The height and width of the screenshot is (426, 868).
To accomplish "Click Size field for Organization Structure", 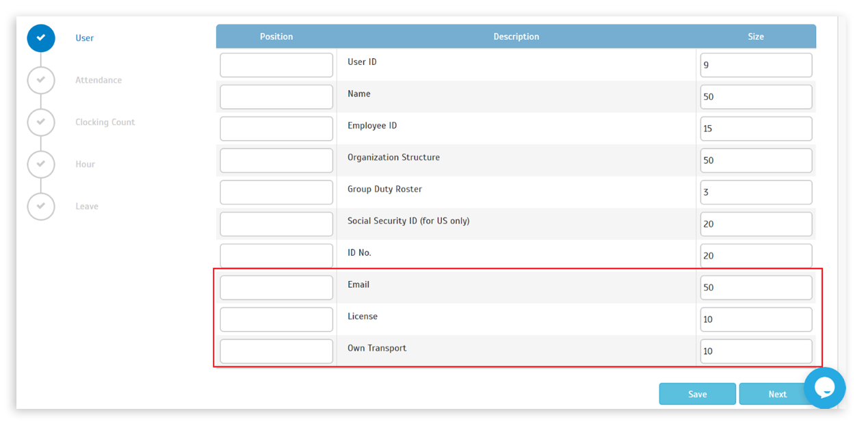I will 757,161.
